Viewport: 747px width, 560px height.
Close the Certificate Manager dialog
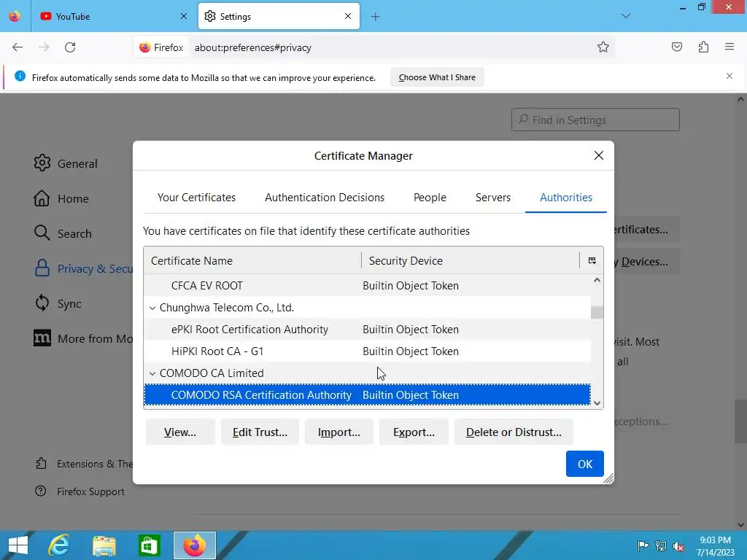coord(599,155)
